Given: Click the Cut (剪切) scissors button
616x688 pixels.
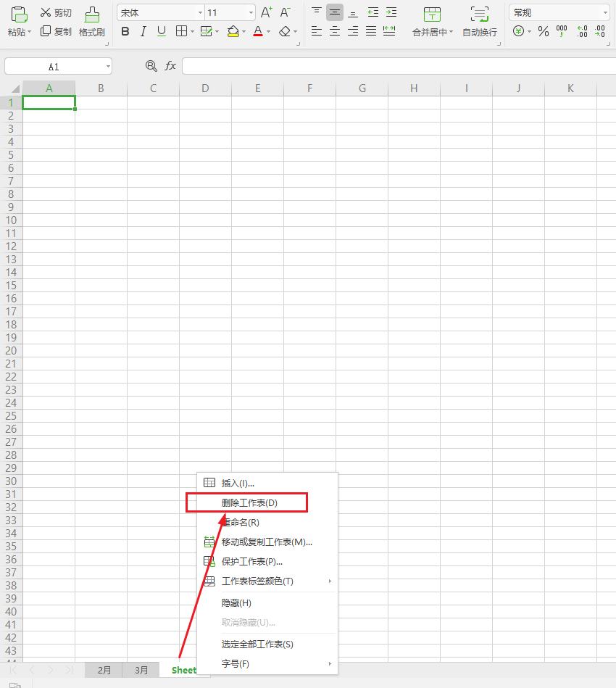Looking at the screenshot, I should coord(56,13).
